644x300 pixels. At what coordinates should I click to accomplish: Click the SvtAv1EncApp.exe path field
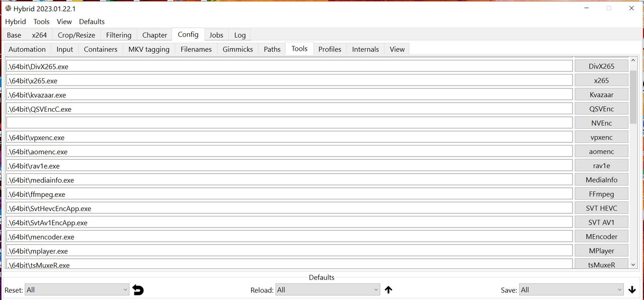pyautogui.click(x=289, y=222)
